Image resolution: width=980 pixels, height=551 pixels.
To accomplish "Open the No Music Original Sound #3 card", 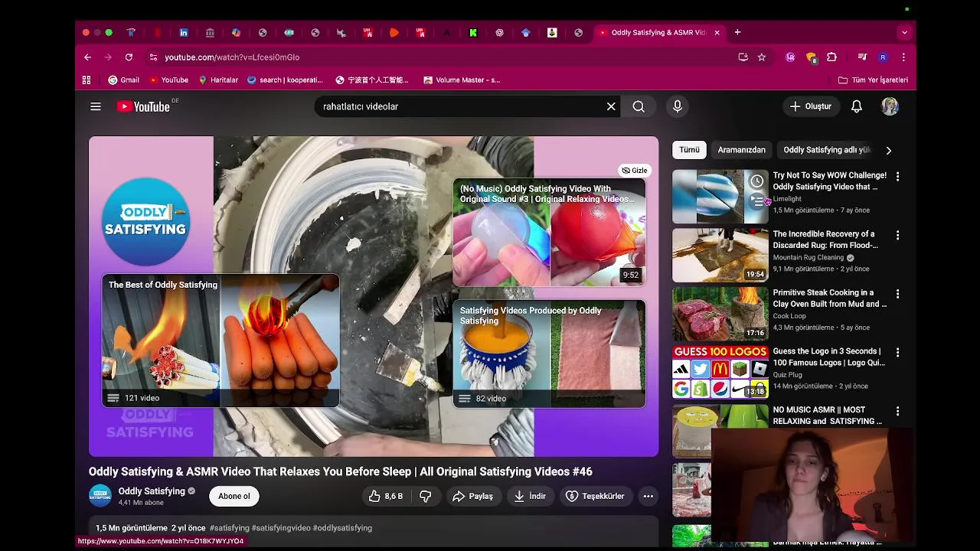I will 549,233.
